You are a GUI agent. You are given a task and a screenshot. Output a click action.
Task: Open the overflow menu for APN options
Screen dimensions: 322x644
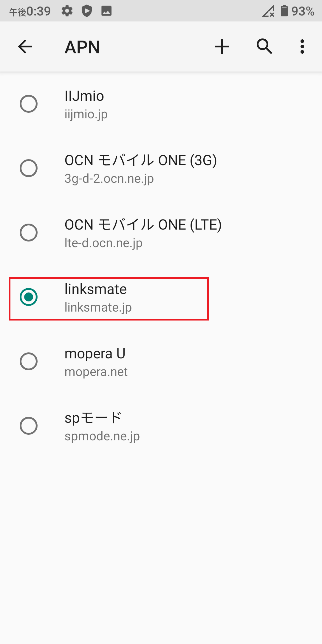pyautogui.click(x=302, y=47)
